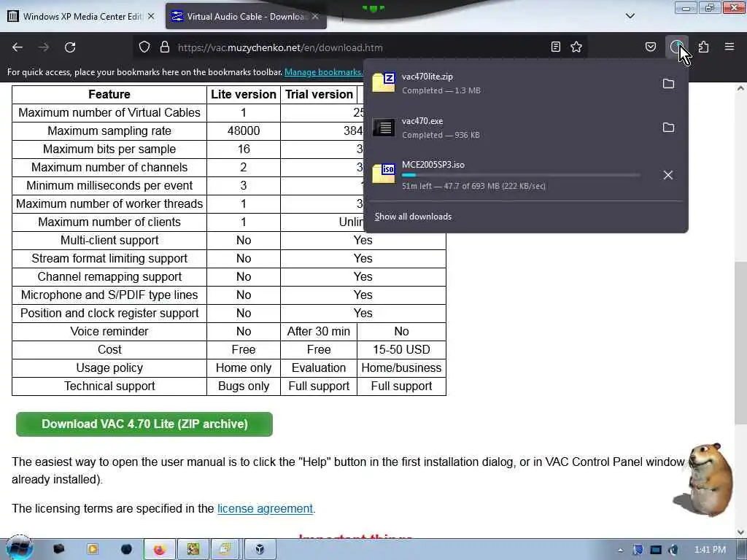The image size is (747, 560).
Task: Click the volume speaker tray icon
Action: [x=673, y=550]
